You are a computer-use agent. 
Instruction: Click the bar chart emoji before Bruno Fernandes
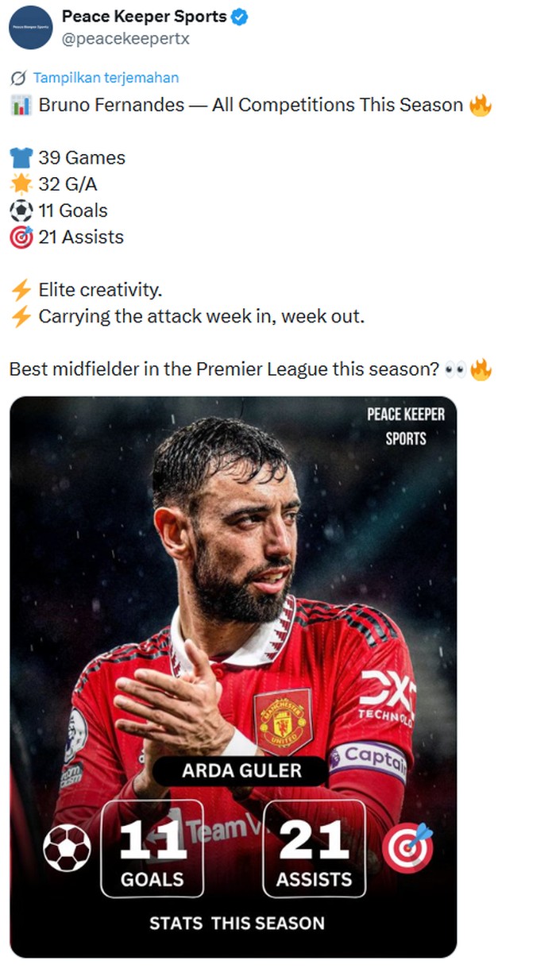click(21, 105)
